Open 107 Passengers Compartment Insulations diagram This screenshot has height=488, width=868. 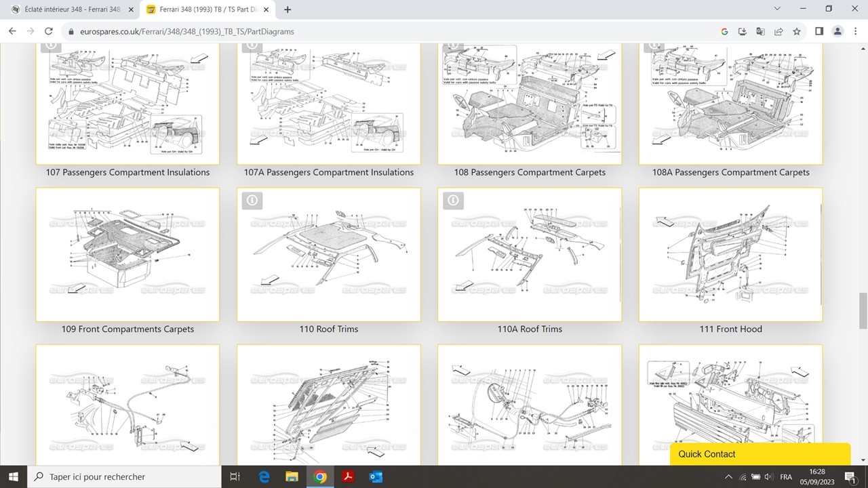[127, 104]
